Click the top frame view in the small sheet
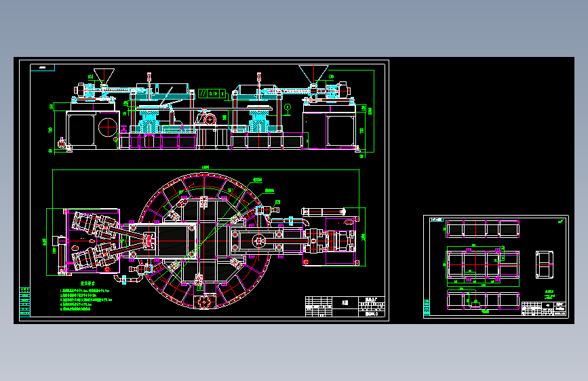Viewport: 588px width, 381px height. pos(483,228)
